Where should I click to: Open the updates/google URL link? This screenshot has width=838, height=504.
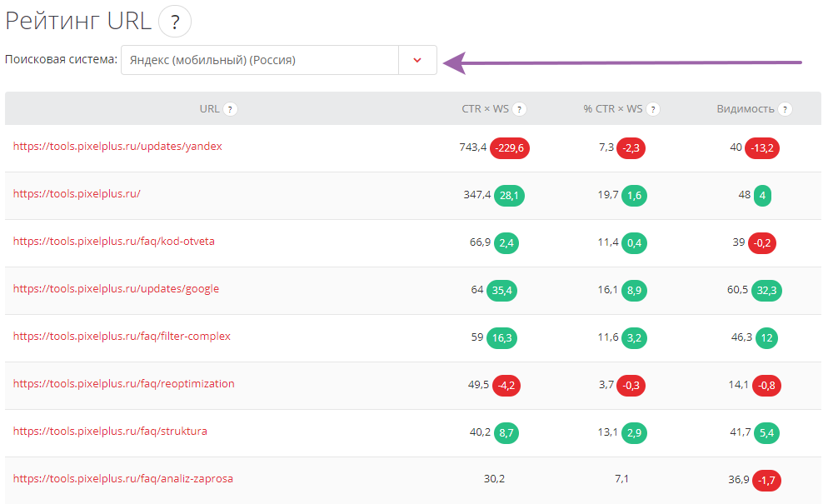point(116,288)
